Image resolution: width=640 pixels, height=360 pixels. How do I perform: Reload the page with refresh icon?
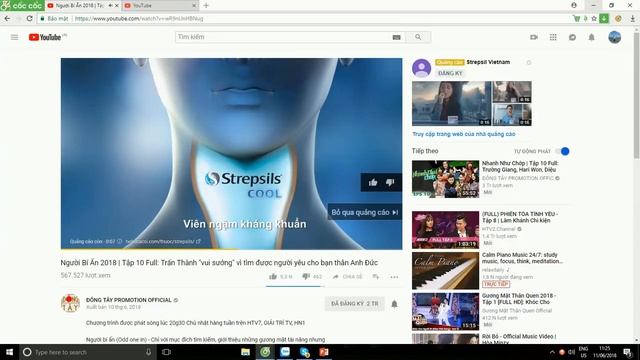pyautogui.click(x=29, y=18)
